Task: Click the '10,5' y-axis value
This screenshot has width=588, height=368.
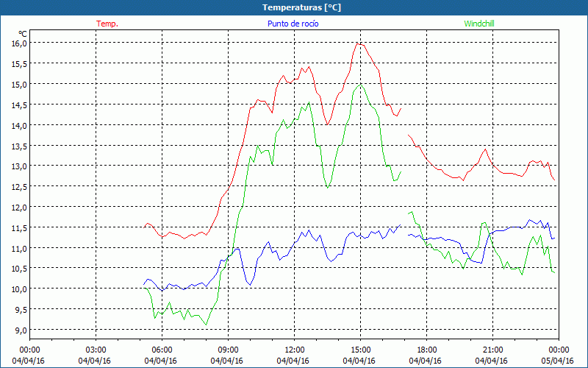Action: (19, 269)
